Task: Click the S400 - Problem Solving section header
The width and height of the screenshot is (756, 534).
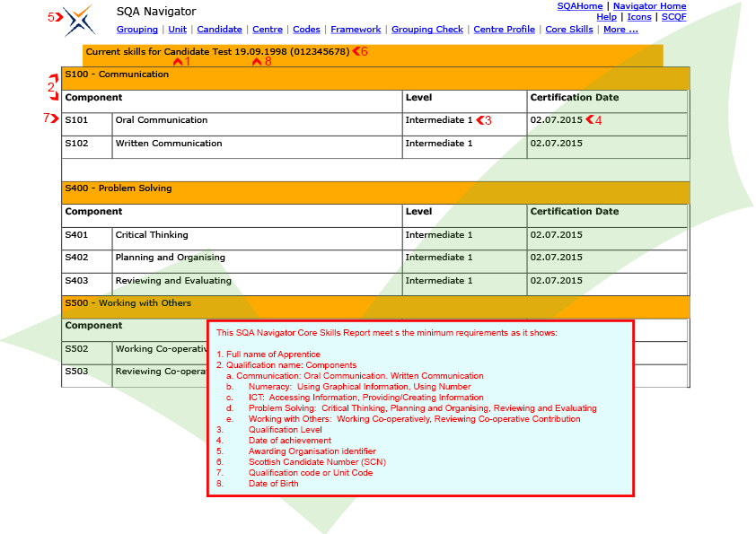Action: [x=375, y=193]
